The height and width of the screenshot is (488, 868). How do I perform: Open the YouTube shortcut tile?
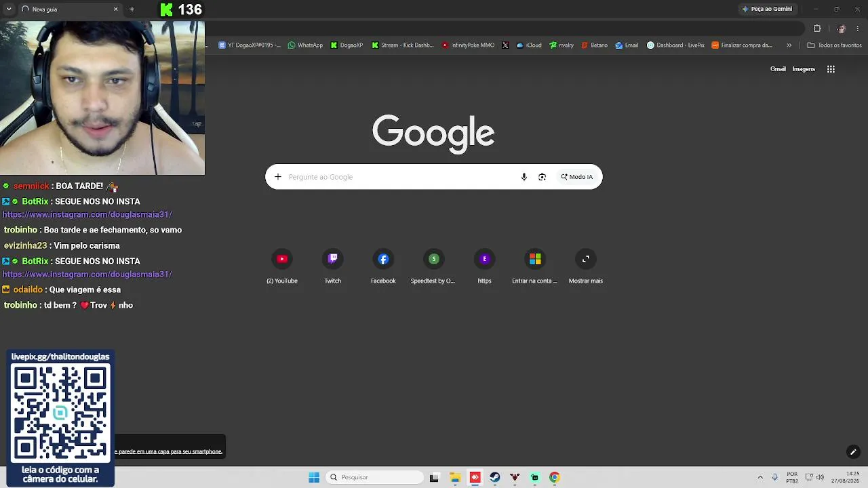(x=282, y=266)
